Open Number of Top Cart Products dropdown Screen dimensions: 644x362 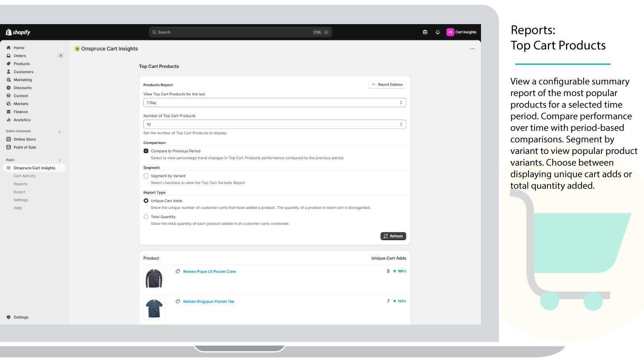tap(275, 124)
